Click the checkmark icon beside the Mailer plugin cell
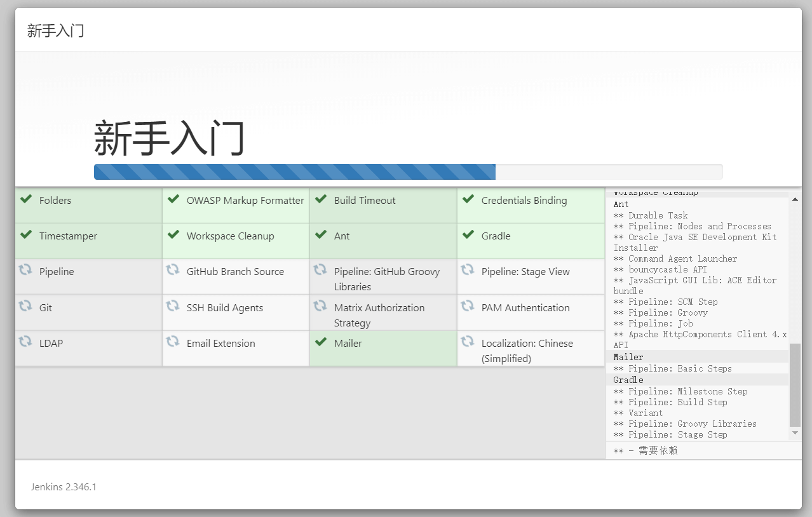 (321, 342)
